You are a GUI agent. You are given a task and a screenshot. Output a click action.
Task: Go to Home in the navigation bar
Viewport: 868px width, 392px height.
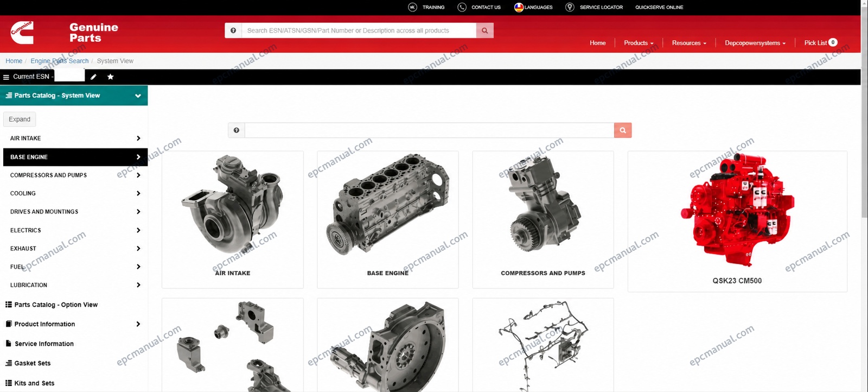[598, 43]
